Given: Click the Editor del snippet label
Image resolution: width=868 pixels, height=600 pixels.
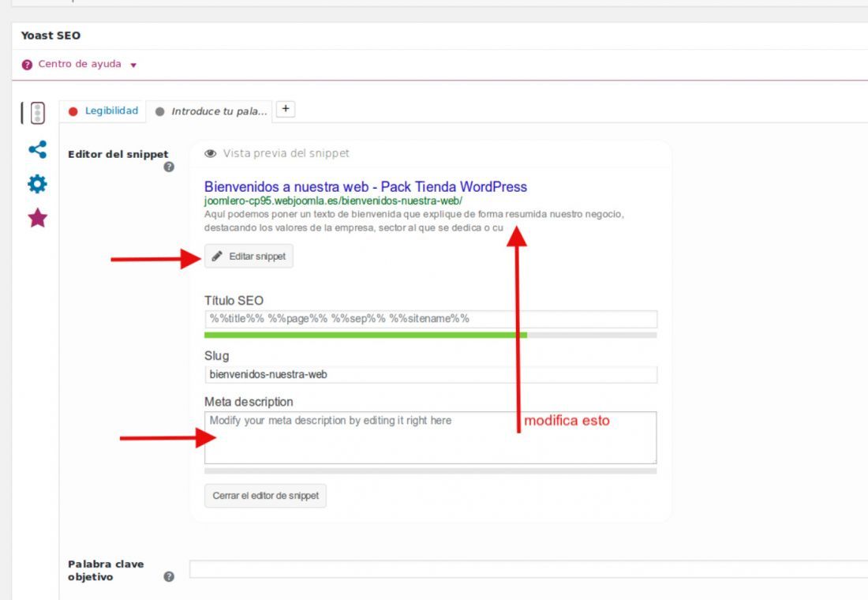Looking at the screenshot, I should (x=118, y=155).
